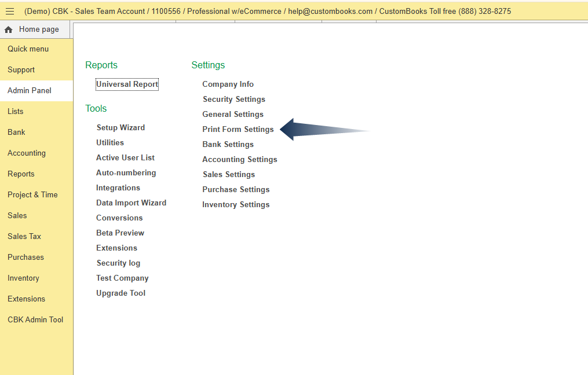Select Inventory Settings link
Viewport: 588px width, 375px height.
click(236, 205)
